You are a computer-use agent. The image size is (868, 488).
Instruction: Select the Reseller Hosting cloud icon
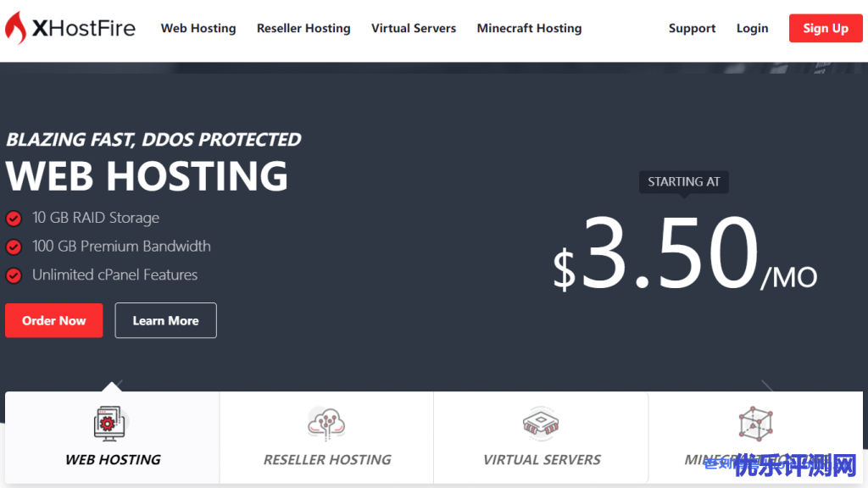[x=326, y=424]
